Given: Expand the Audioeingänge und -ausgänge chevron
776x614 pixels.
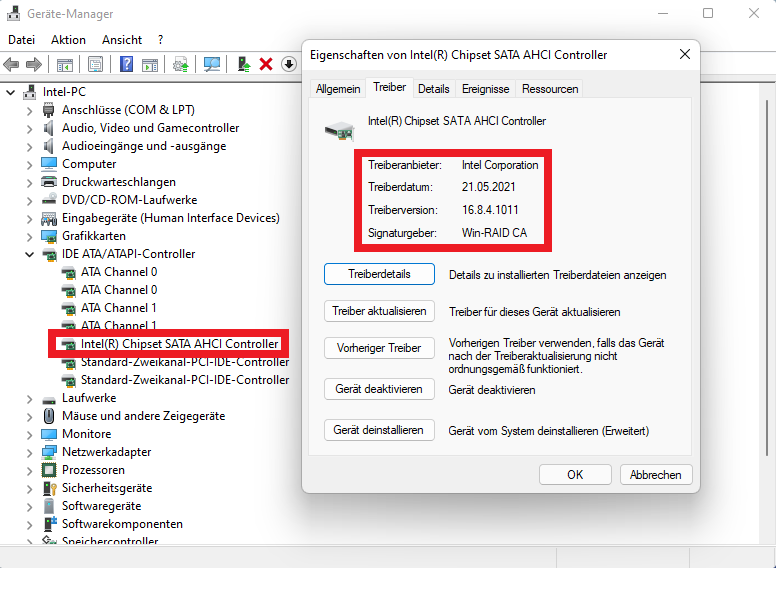Looking at the screenshot, I should [x=29, y=146].
